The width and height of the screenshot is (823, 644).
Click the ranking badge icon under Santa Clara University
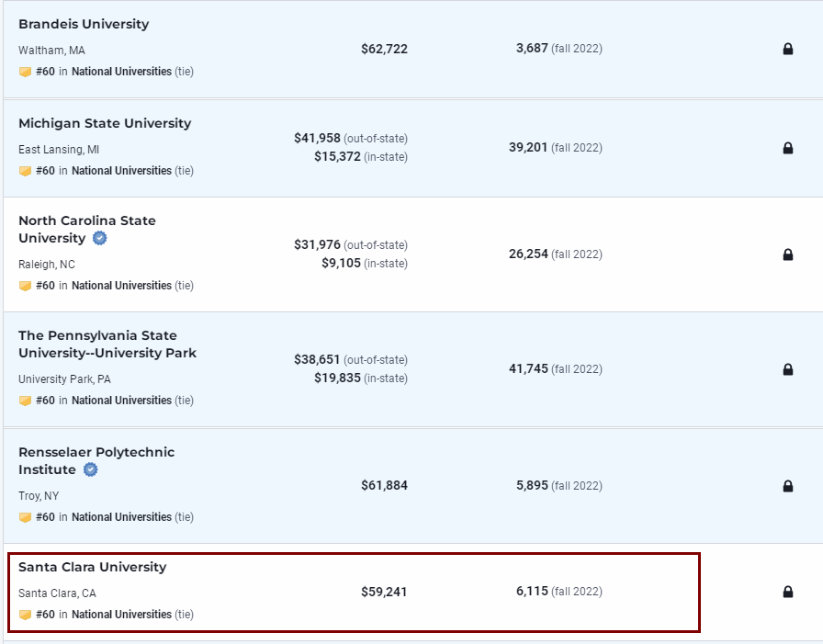25,615
